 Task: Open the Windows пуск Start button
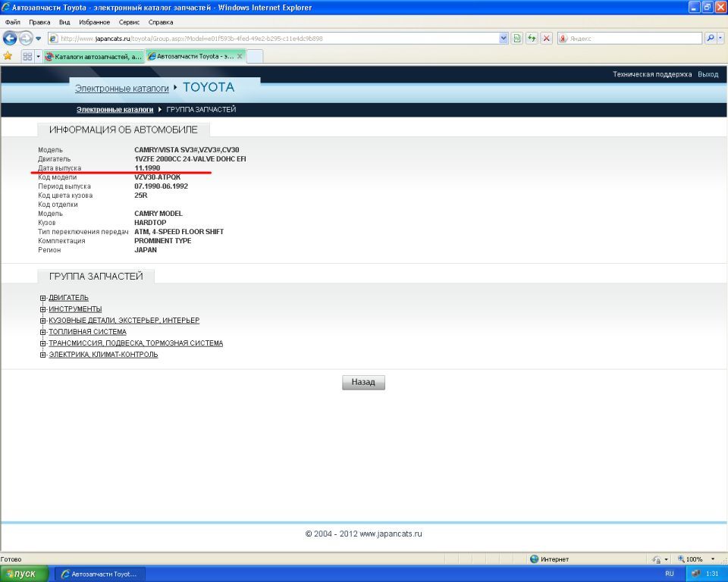[24, 574]
